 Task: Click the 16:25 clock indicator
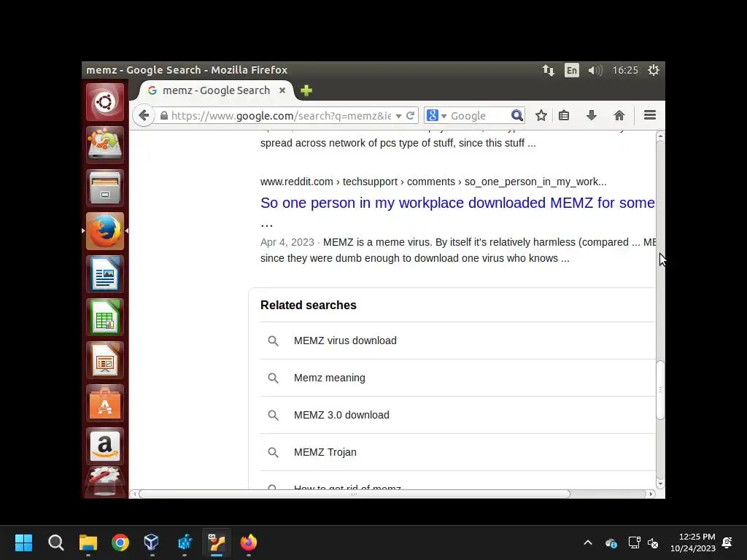[625, 70]
